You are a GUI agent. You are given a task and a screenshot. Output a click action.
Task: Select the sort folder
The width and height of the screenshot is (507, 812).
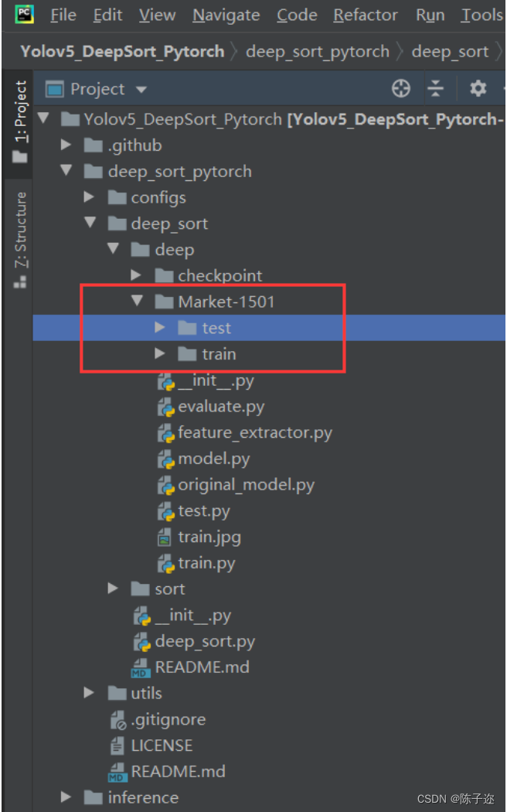coord(158,589)
